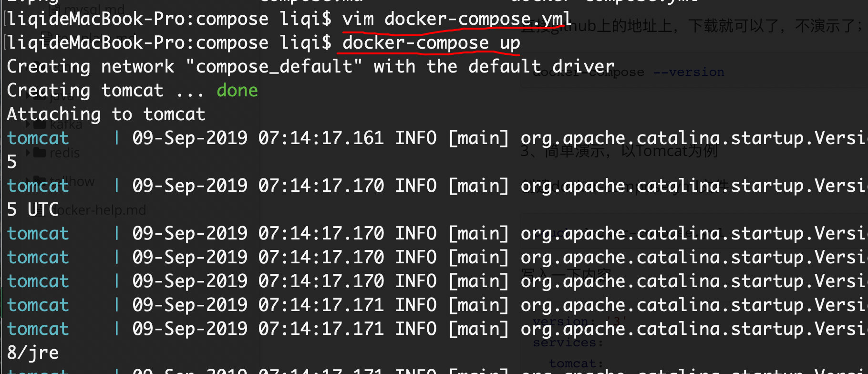Click the docker-help.md file icon
The height and width of the screenshot is (374, 868).
point(39,210)
